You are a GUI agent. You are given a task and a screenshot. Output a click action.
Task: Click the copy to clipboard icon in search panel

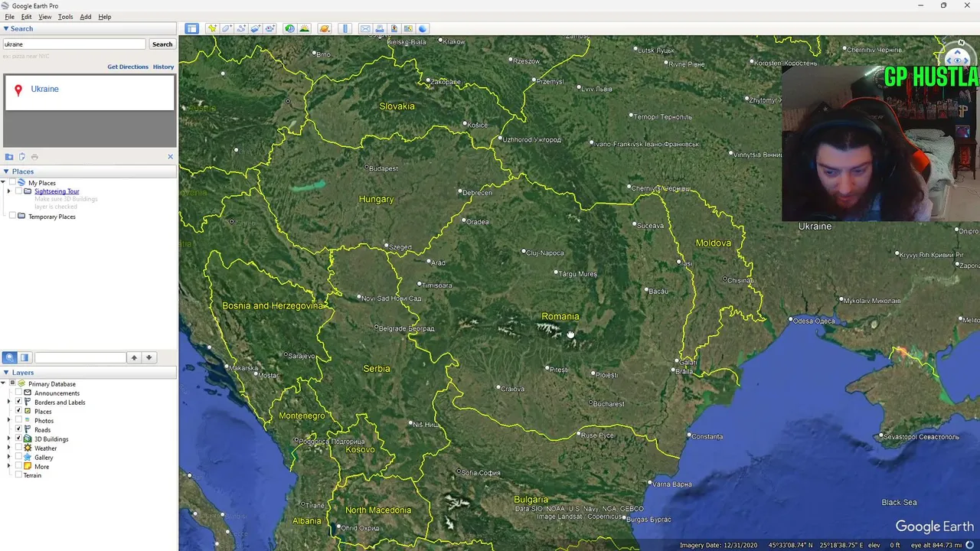(21, 157)
